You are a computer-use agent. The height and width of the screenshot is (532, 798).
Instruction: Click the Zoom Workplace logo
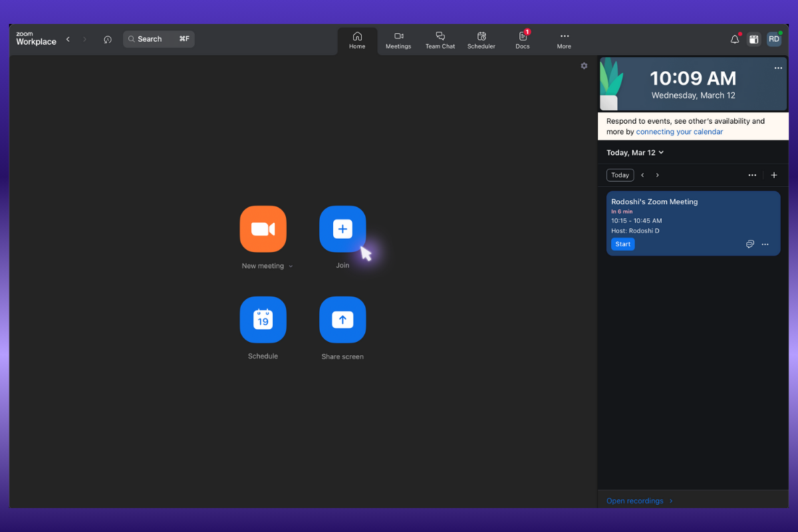[x=36, y=39]
